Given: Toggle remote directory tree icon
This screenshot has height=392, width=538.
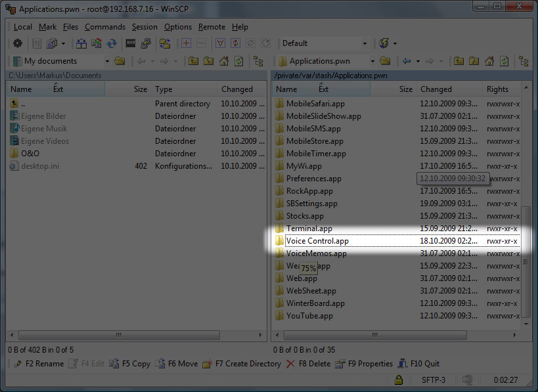Looking at the screenshot, I should click(x=524, y=61).
